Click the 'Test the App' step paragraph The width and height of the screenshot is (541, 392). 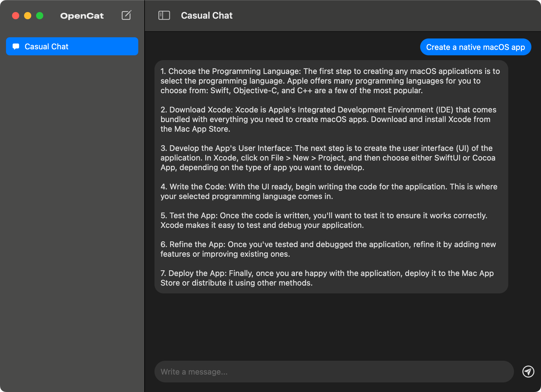[324, 220]
